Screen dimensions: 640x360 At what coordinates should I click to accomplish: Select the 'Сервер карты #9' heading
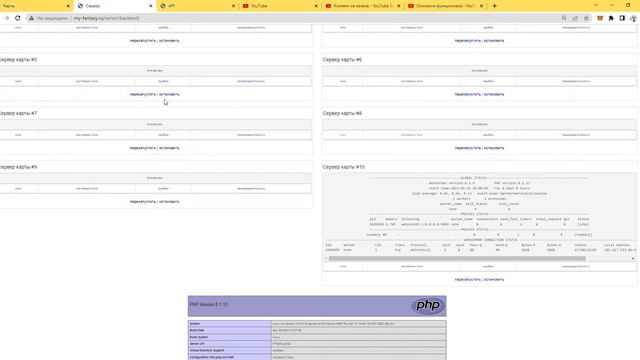(18, 167)
